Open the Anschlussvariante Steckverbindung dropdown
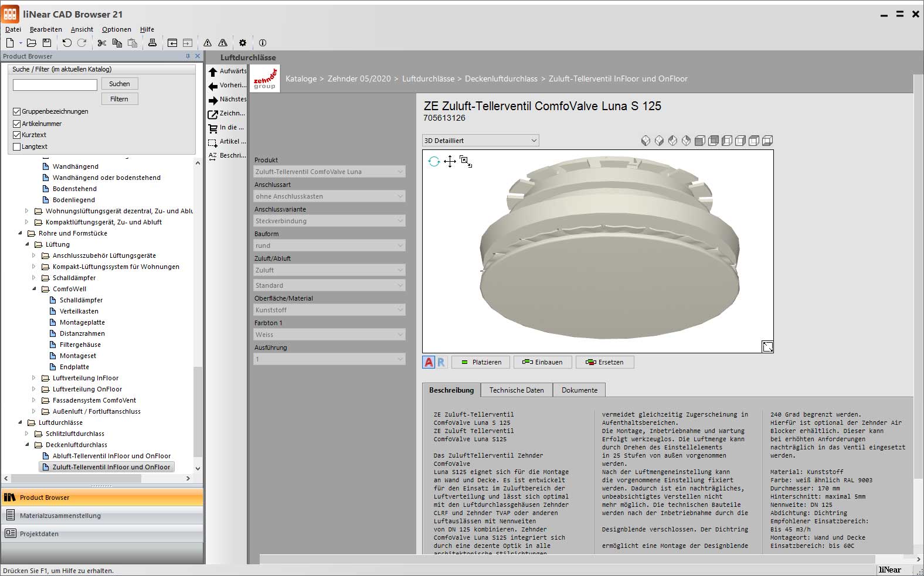Image resolution: width=924 pixels, height=576 pixels. [329, 221]
